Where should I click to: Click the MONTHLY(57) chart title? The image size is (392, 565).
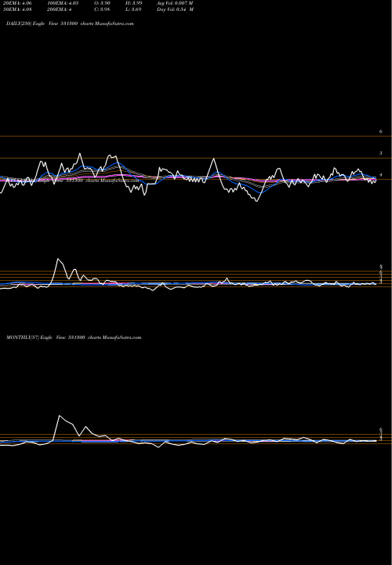[74, 337]
